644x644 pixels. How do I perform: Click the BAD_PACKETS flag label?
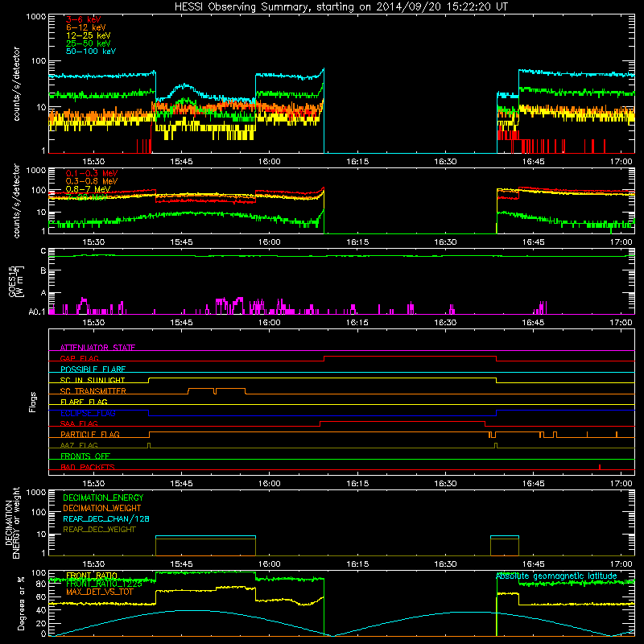[88, 467]
